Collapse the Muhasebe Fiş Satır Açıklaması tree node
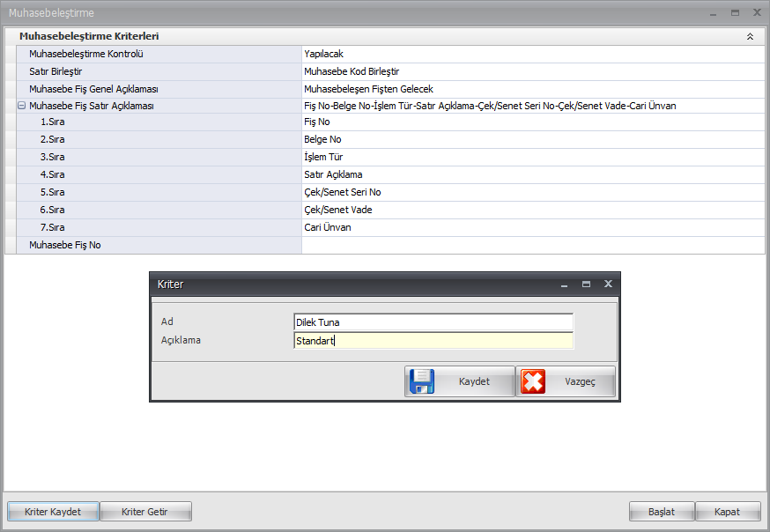770x532 pixels. pyautogui.click(x=21, y=106)
